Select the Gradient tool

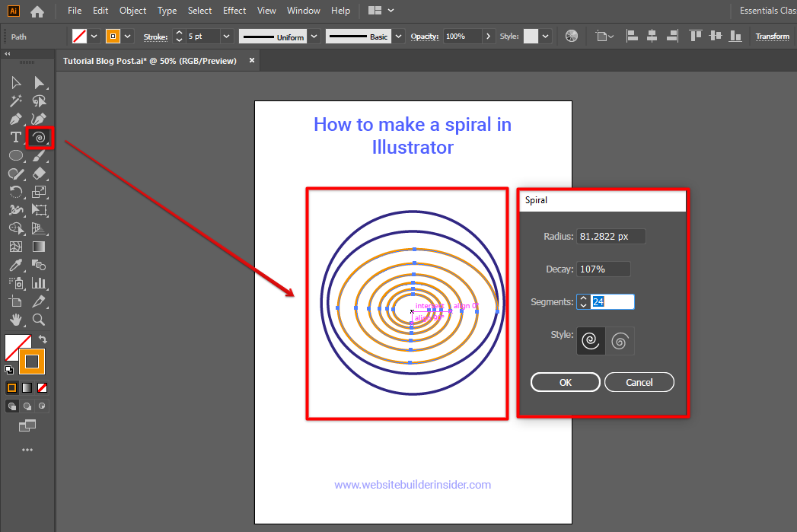[40, 247]
